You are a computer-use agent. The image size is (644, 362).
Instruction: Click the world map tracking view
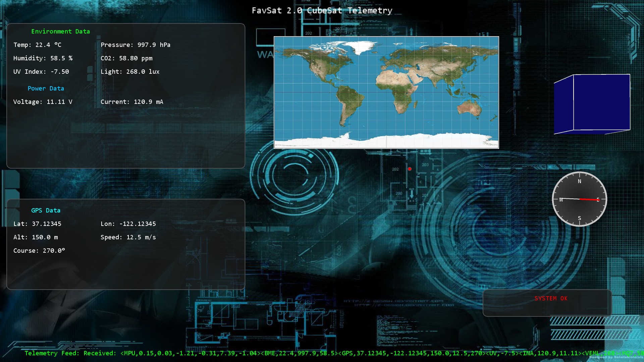(x=386, y=93)
